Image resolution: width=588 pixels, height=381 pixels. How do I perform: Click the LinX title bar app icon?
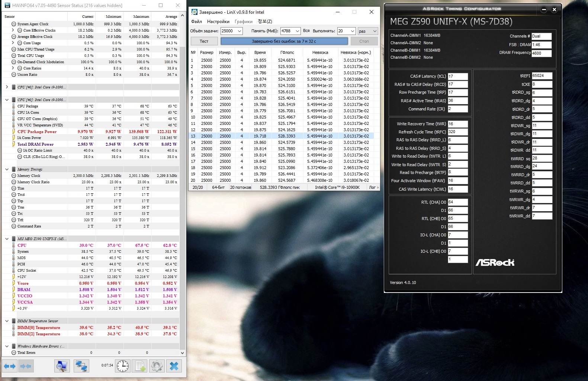[194, 12]
